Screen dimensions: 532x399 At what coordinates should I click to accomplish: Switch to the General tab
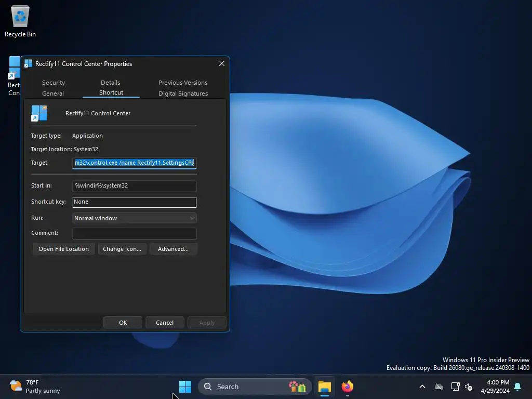tap(53, 94)
